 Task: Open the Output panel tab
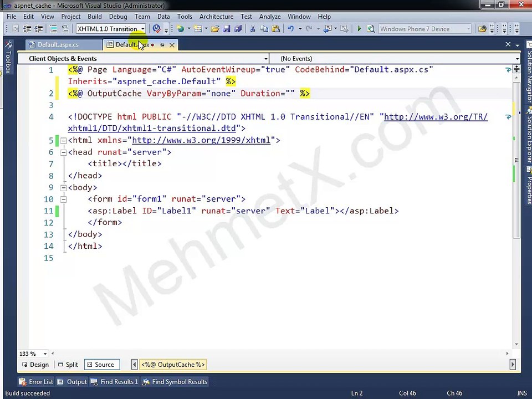click(72, 382)
